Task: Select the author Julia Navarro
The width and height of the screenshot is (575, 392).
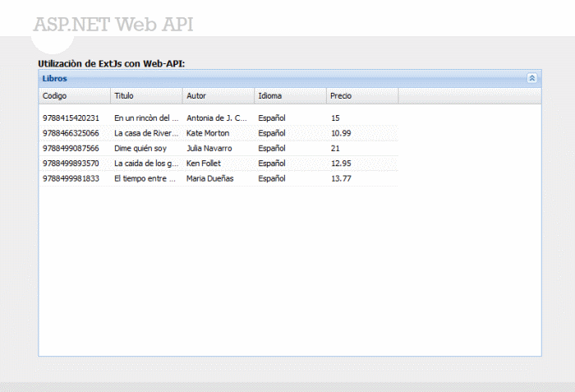Action: click(209, 148)
